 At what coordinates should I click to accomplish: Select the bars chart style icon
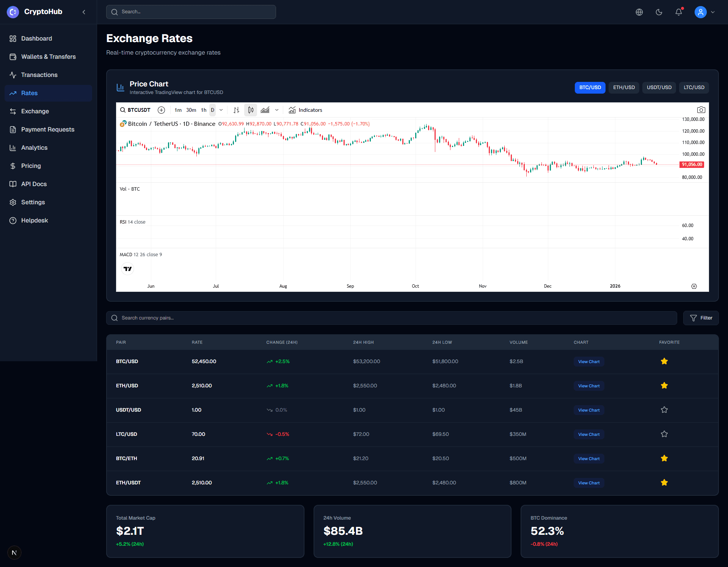click(236, 110)
